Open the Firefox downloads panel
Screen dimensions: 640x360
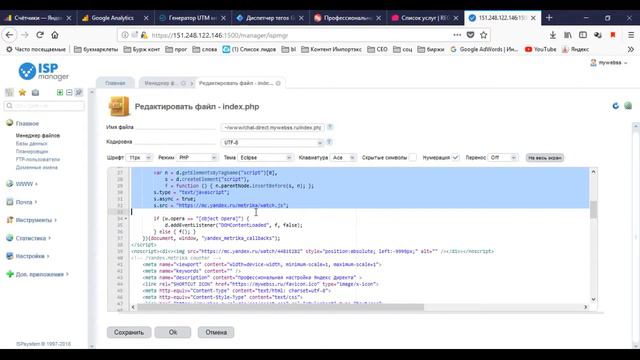(x=553, y=35)
